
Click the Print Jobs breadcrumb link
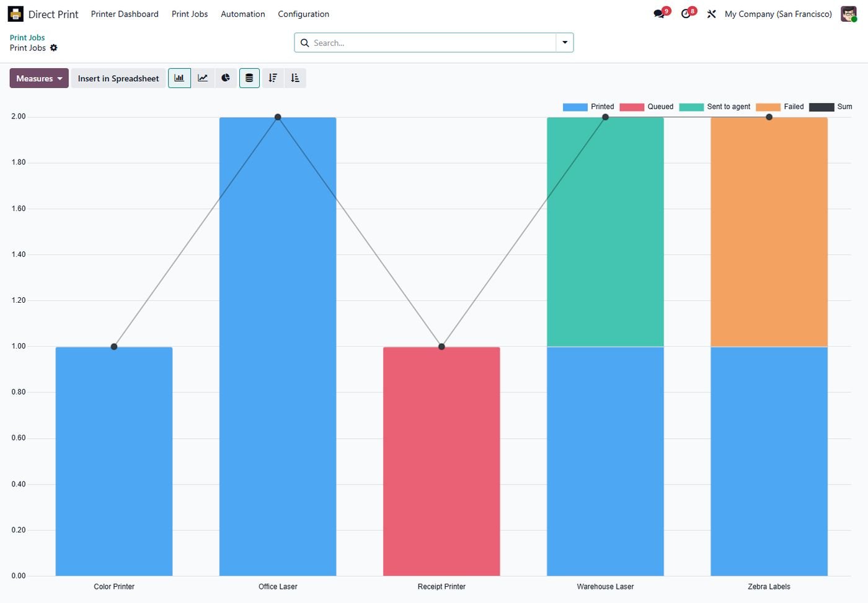(27, 37)
